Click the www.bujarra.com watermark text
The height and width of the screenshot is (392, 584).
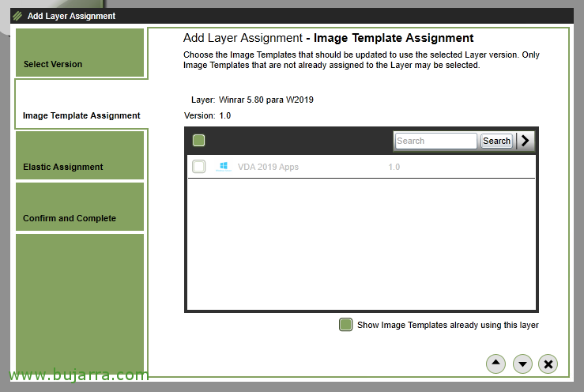[x=76, y=375]
